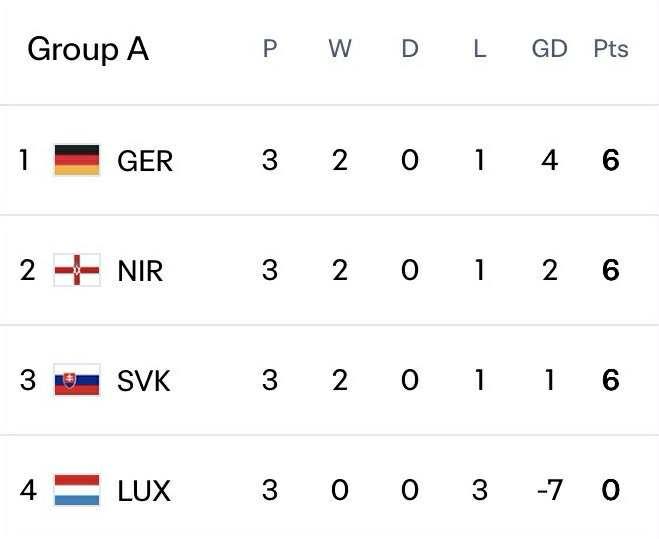The image size is (659, 539).
Task: Click Germany's goal difference value 4
Action: pyautogui.click(x=549, y=160)
